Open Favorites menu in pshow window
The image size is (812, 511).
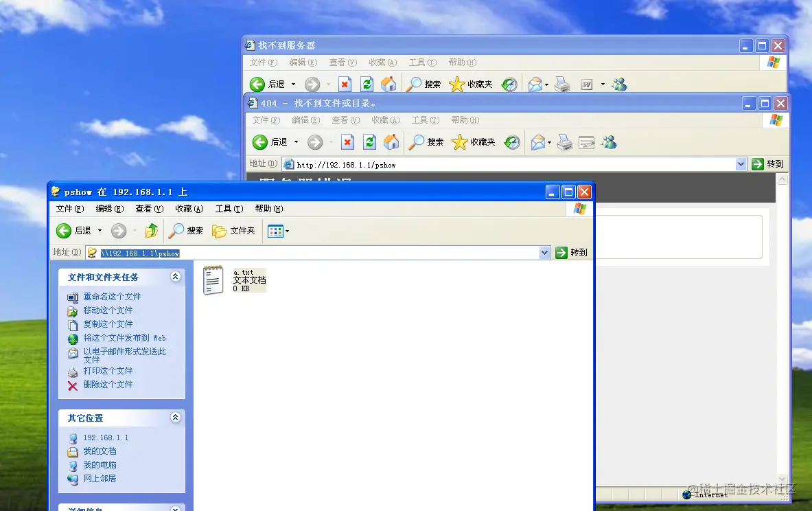point(189,208)
